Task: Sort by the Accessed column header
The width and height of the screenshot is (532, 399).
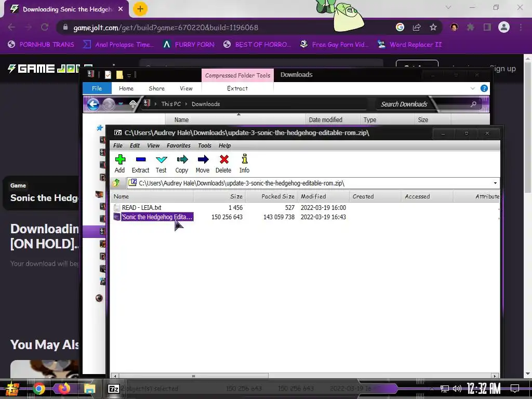Action: [x=427, y=196]
